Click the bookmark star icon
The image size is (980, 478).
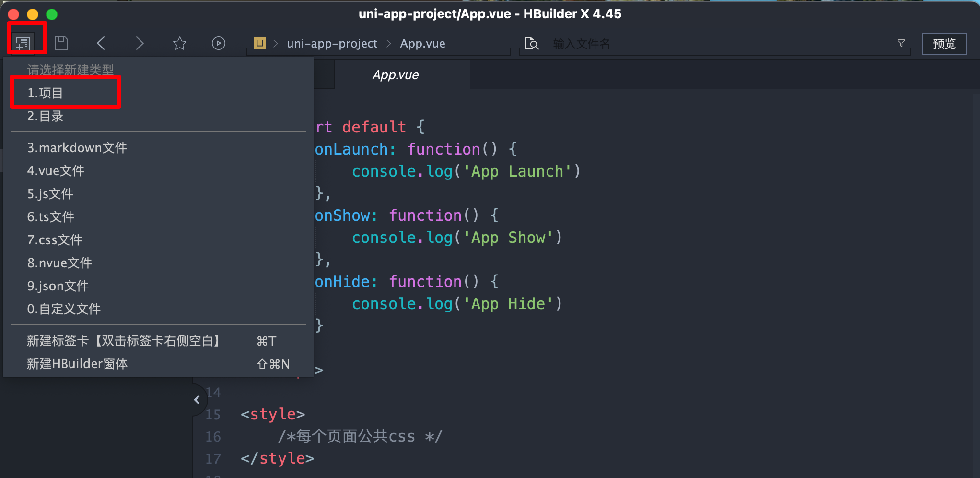179,43
